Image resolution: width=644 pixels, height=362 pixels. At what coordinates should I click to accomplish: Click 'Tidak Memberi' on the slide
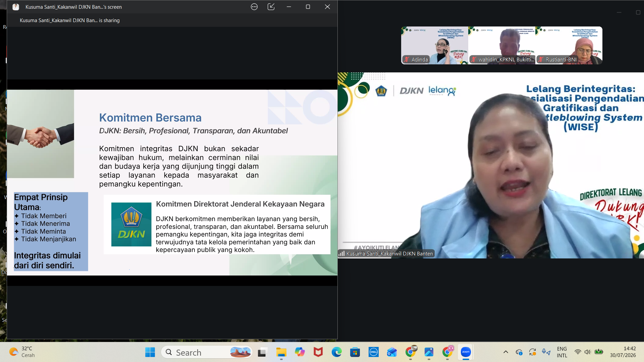coord(44,216)
